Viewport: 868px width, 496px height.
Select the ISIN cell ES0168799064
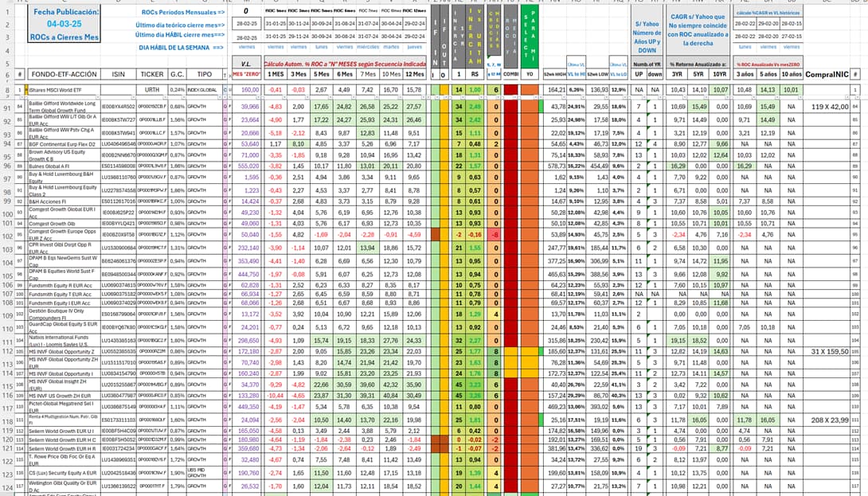(119, 314)
